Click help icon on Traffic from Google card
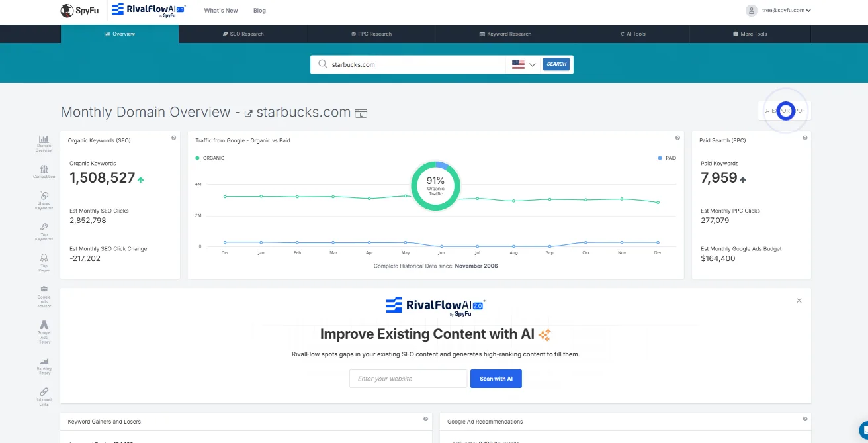 pyautogui.click(x=677, y=138)
